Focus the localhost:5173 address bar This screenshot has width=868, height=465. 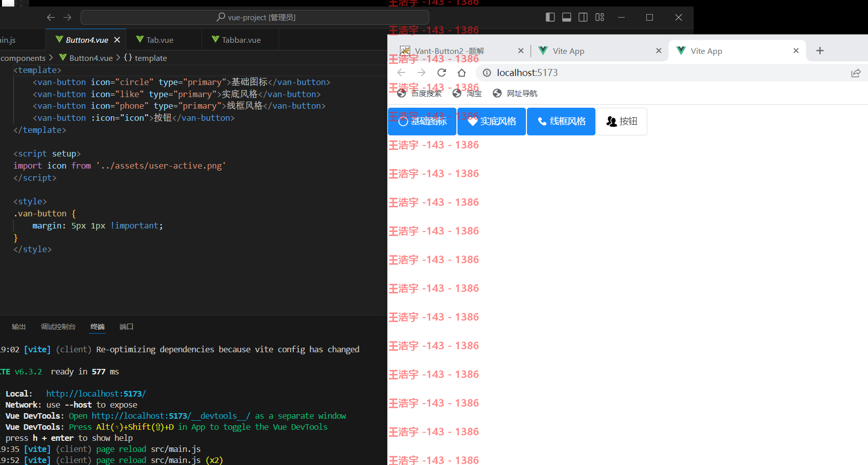click(x=670, y=73)
